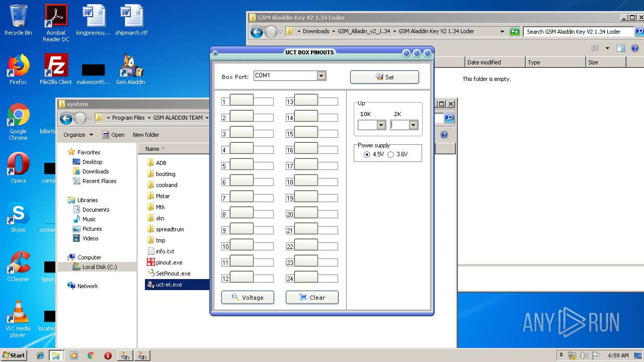This screenshot has height=362, width=644.
Task: Sort by Type column
Action: tap(555, 62)
